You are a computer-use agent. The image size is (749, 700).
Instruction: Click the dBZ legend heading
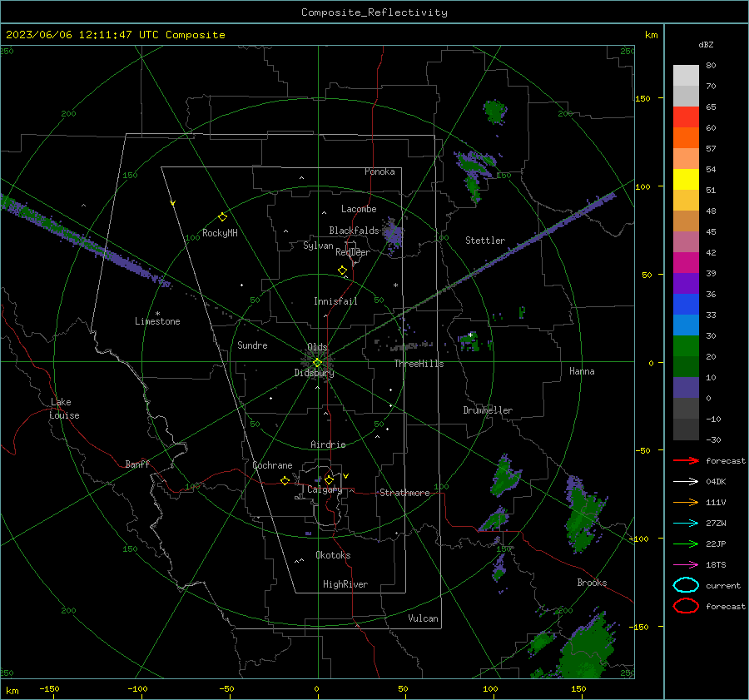tap(706, 44)
